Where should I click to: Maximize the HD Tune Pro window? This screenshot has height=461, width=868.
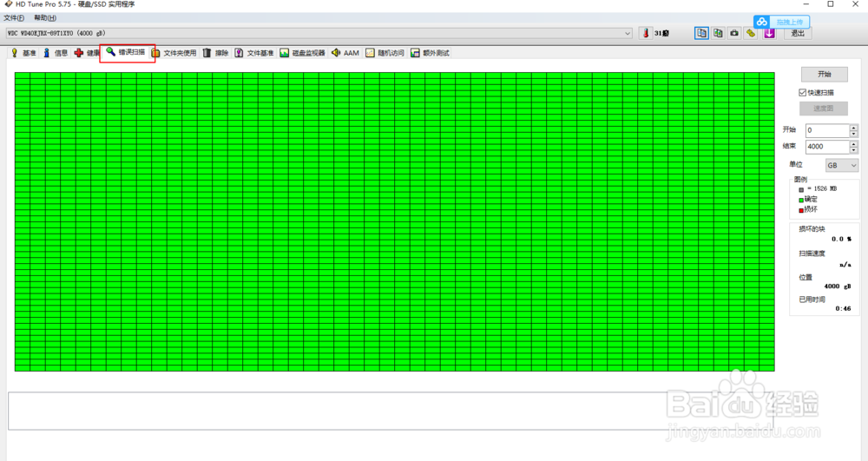[831, 3]
